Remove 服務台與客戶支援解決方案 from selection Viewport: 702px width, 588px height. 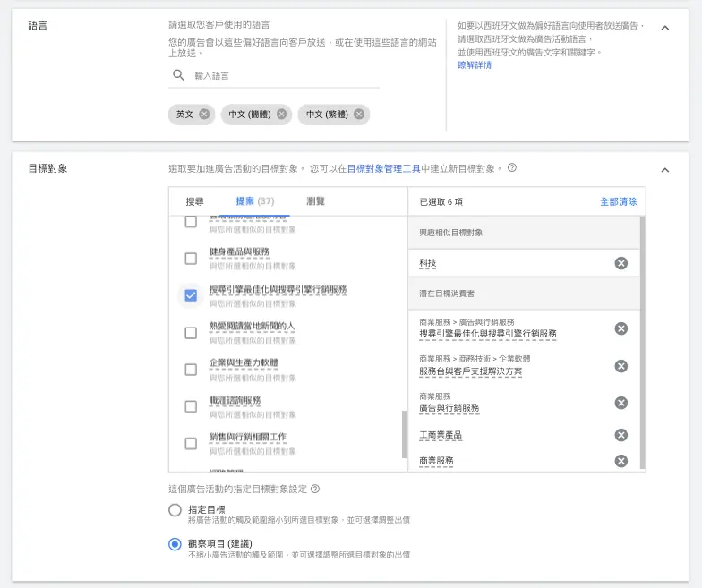pyautogui.click(x=621, y=367)
